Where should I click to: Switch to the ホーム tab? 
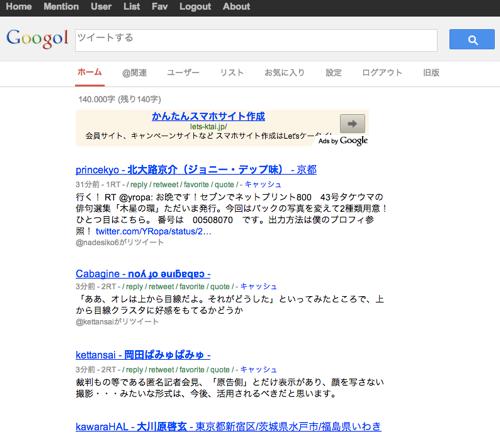click(x=90, y=72)
